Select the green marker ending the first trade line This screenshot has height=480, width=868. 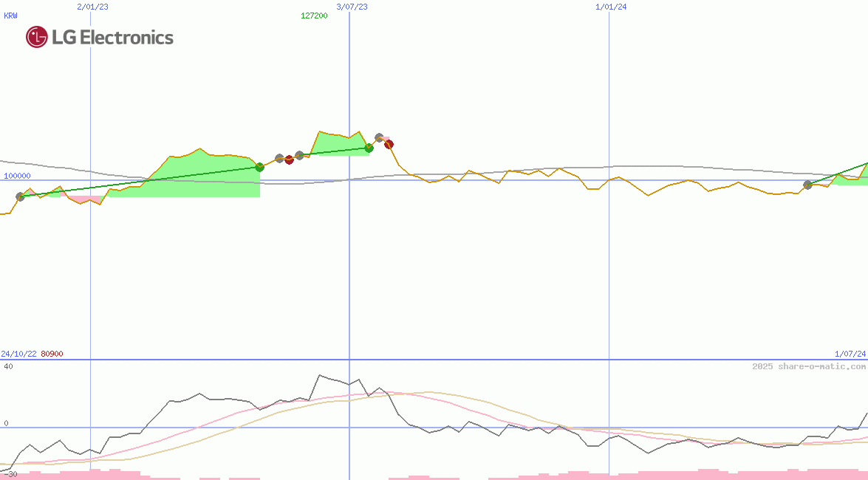tap(259, 167)
